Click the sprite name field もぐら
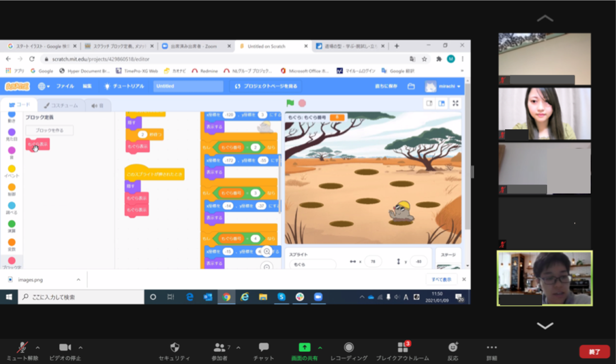This screenshot has width=616, height=364. pyautogui.click(x=312, y=264)
